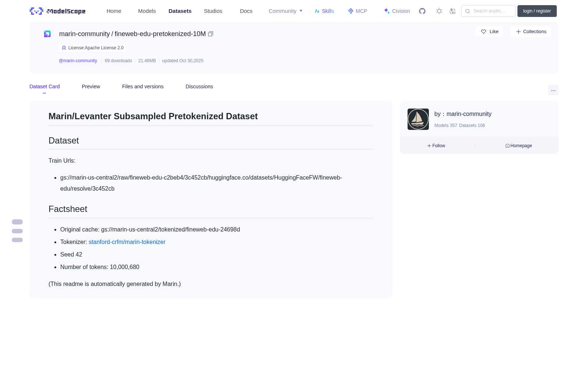Click the marin-community sailboat avatar
This screenshot has width=588, height=368.
coord(418,119)
